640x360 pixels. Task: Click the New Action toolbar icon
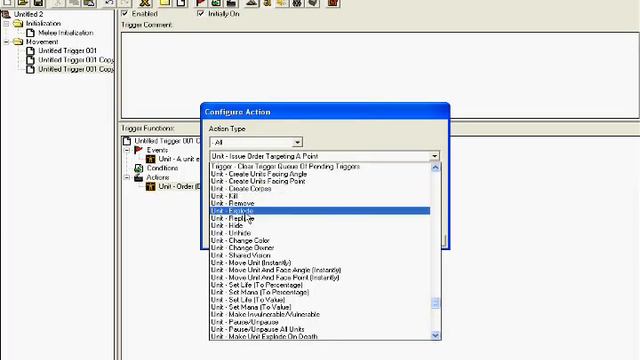[231, 3]
